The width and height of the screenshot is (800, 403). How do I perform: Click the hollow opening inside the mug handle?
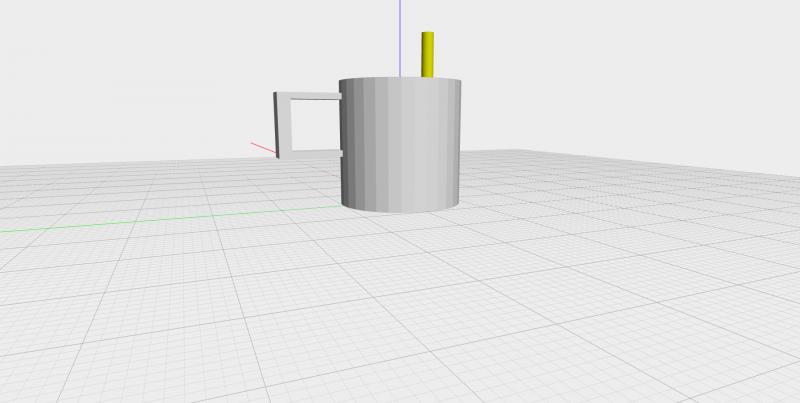pos(312,125)
